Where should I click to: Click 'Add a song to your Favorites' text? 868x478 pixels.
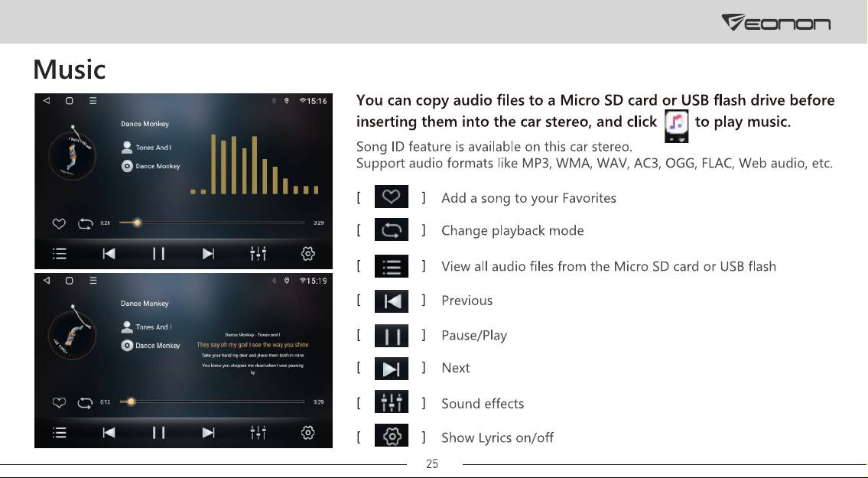528,198
